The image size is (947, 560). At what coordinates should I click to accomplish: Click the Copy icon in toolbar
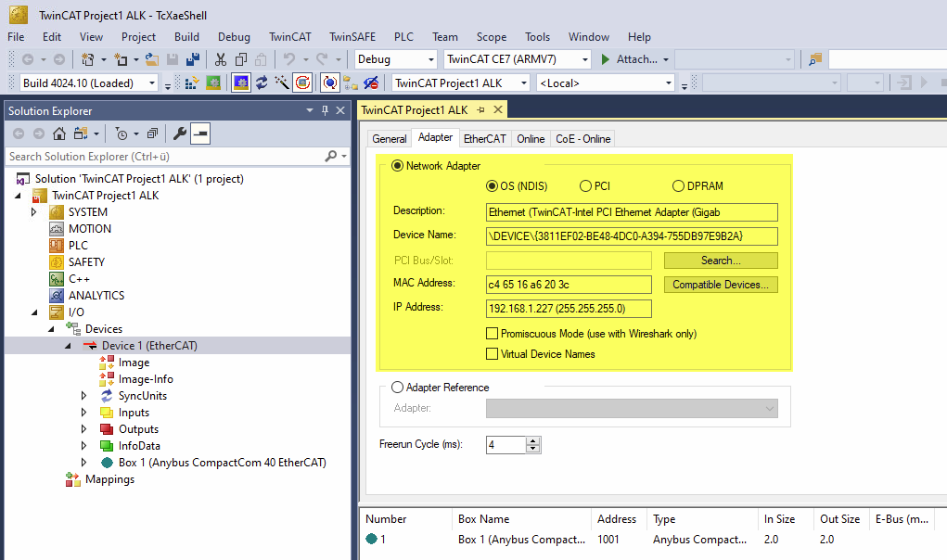[x=241, y=59]
